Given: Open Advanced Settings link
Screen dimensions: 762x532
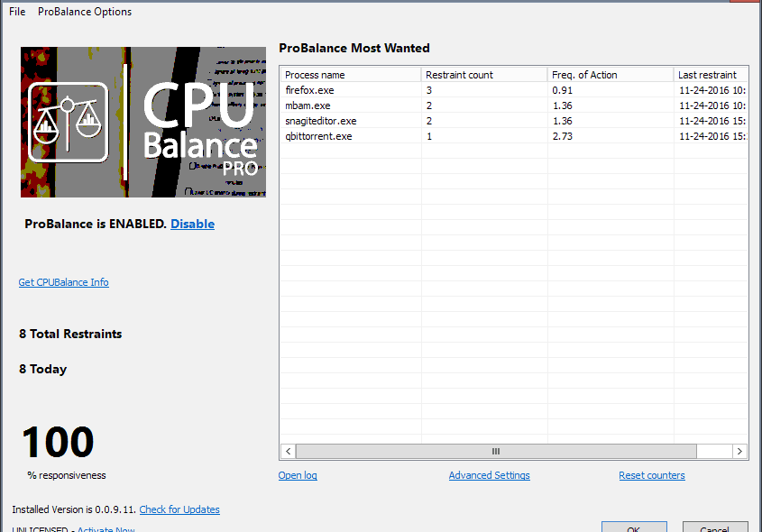Looking at the screenshot, I should coord(489,475).
